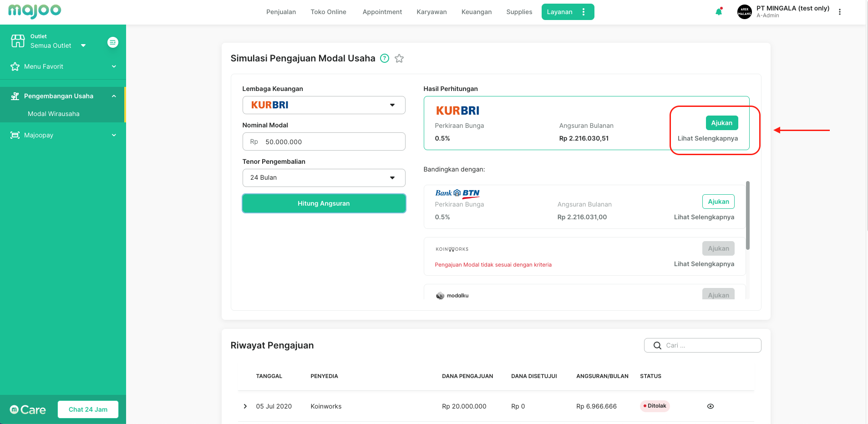Click the Rp 20.000.000 amount cell
Image resolution: width=868 pixels, height=424 pixels.
click(x=464, y=406)
